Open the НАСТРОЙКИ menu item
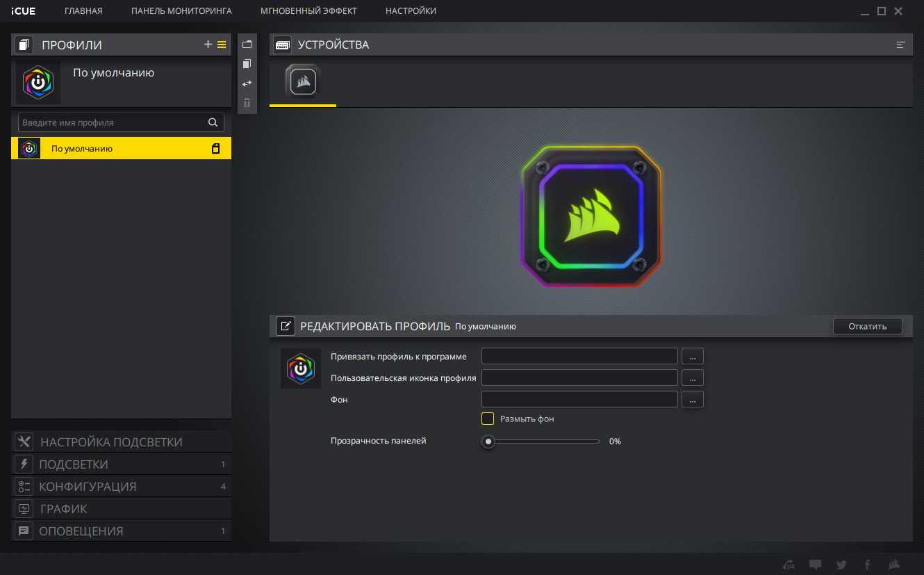This screenshot has width=924, height=575. point(411,11)
